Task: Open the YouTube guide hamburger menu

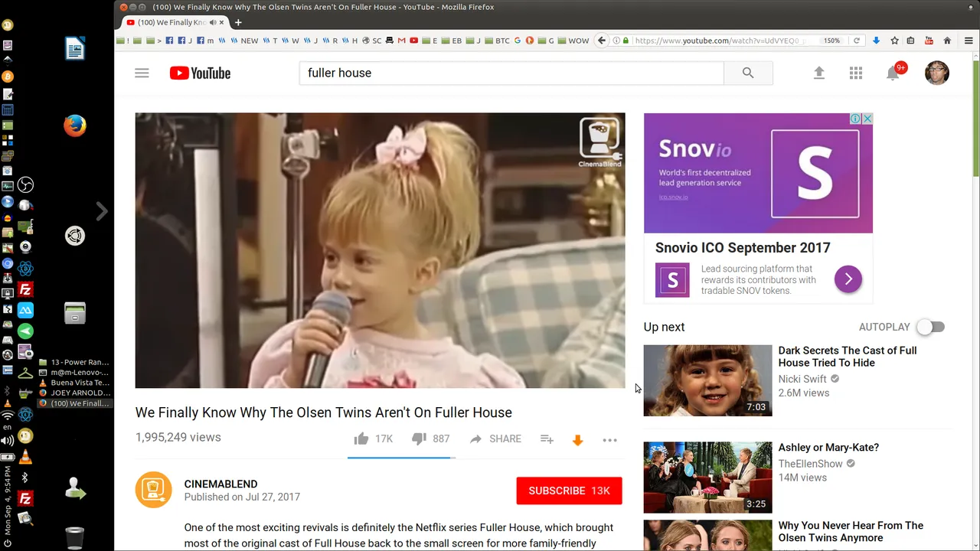Action: 142,73
